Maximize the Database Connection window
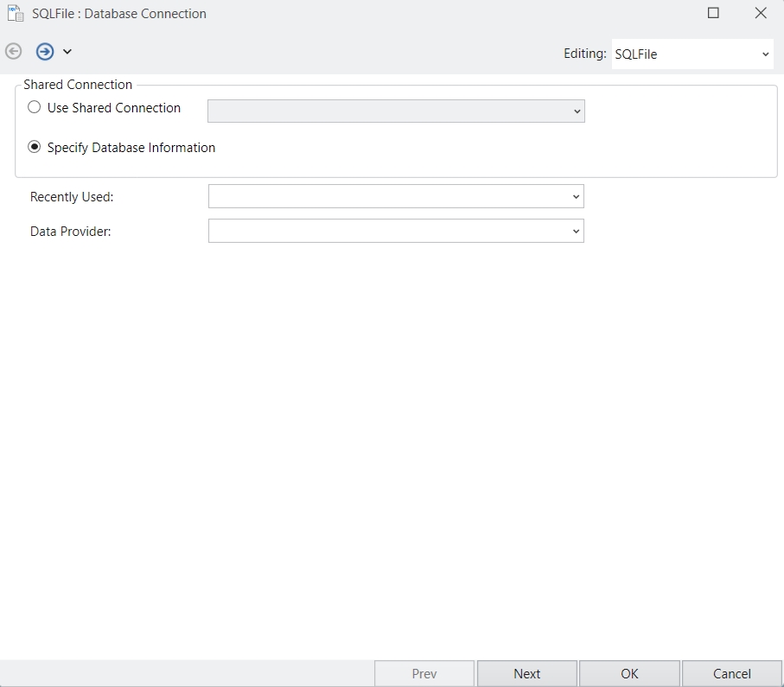The image size is (784, 687). pyautogui.click(x=713, y=13)
